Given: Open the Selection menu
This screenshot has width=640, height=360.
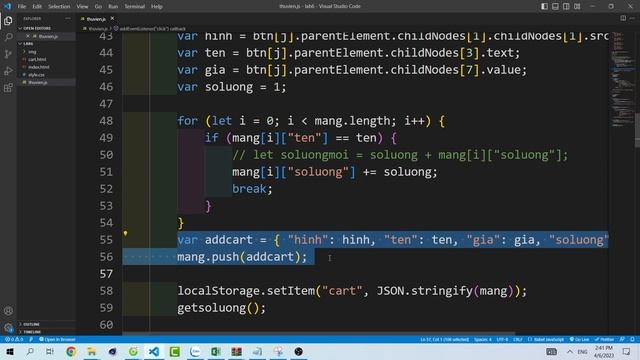Looking at the screenshot, I should click(59, 7).
